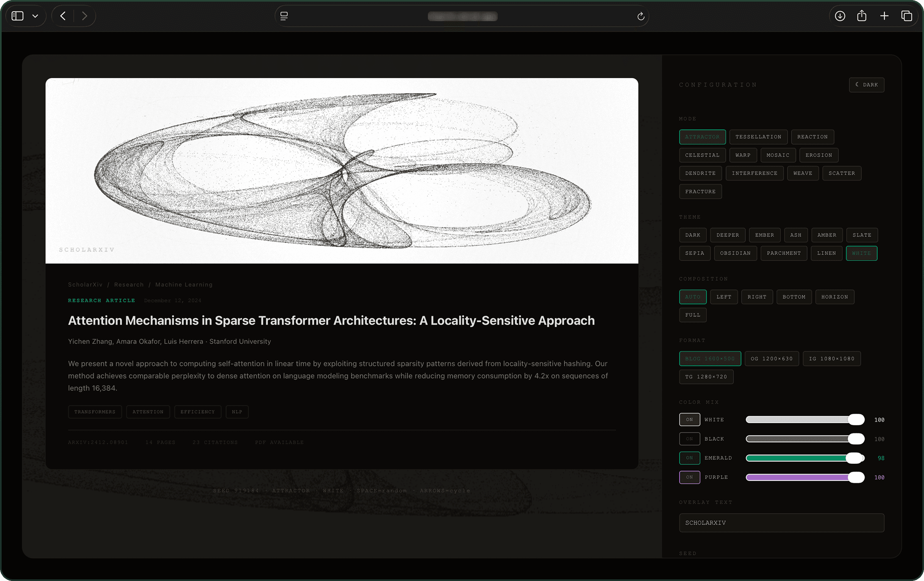Open the sidebar options chevron
The height and width of the screenshot is (581, 924).
click(35, 16)
